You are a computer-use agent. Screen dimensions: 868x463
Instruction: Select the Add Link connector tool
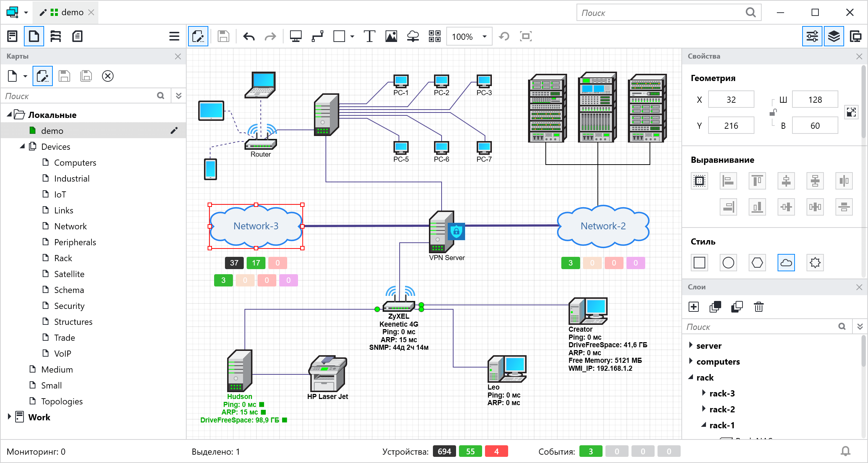click(x=318, y=37)
